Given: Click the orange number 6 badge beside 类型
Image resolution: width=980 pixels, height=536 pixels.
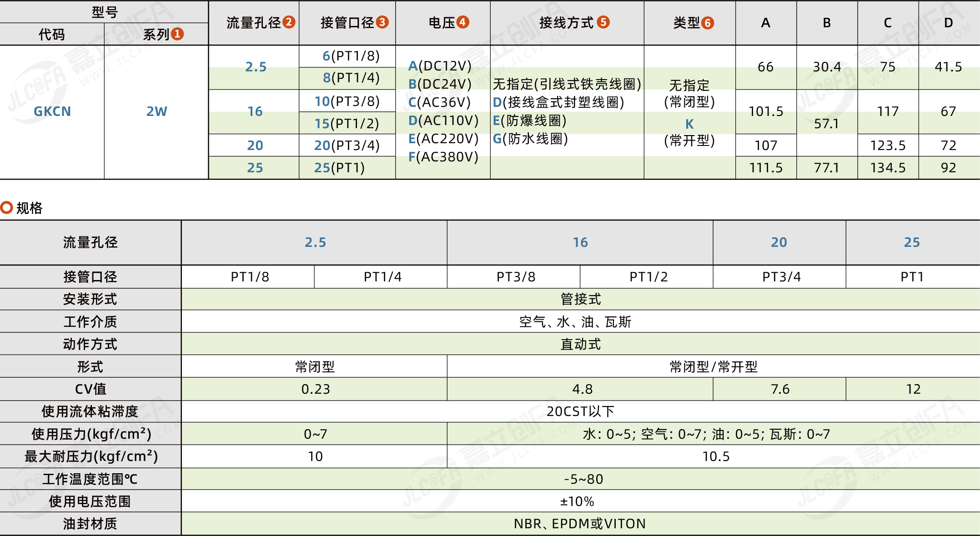Looking at the screenshot, I should [x=708, y=23].
